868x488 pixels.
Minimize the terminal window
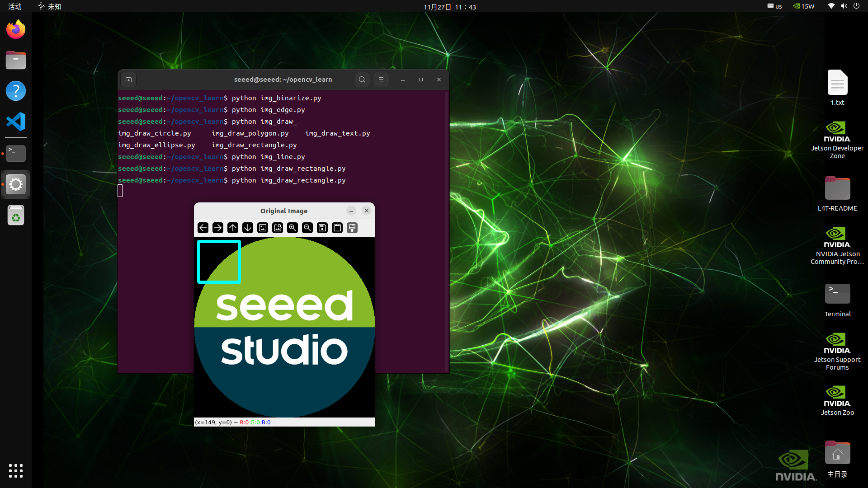coord(403,80)
